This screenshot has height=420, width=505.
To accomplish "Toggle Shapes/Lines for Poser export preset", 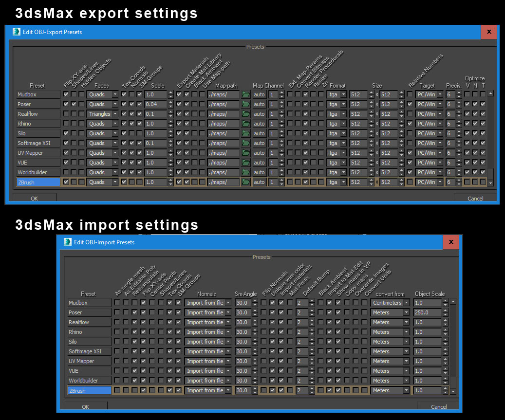I will [74, 104].
